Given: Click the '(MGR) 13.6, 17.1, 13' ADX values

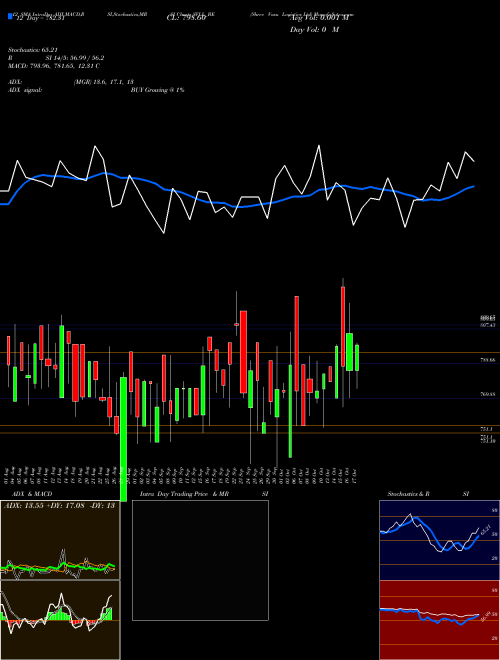Looking at the screenshot, I should click(104, 82).
